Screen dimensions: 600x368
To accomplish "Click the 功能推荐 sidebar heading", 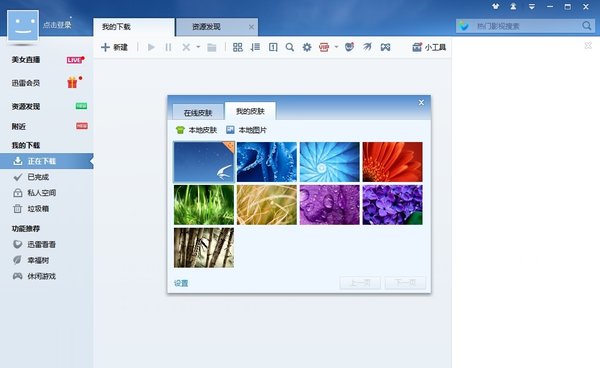I will (x=26, y=228).
